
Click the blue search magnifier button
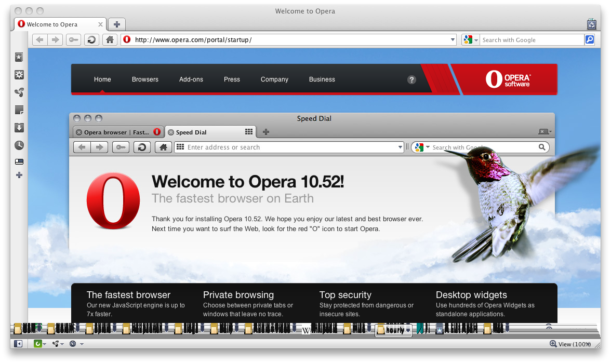pos(589,40)
